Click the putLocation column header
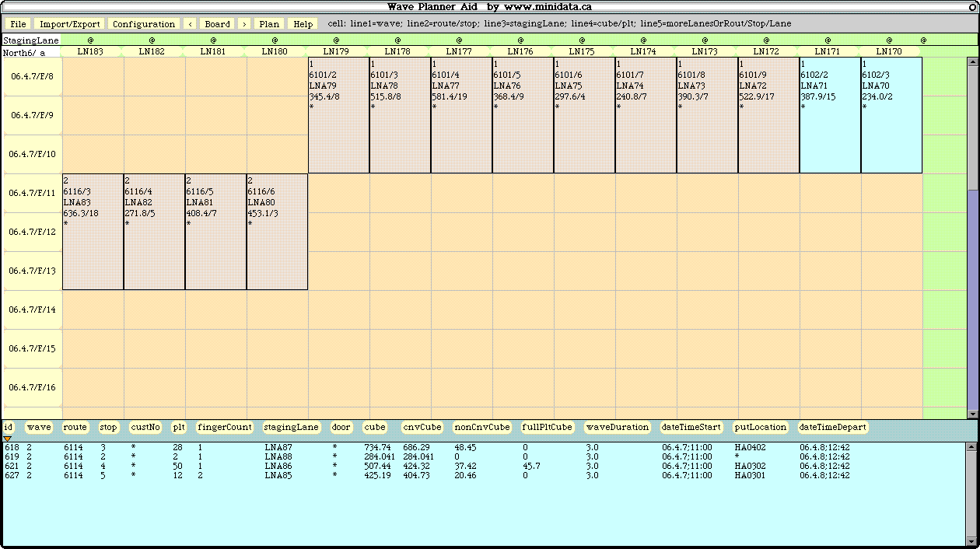 (x=761, y=427)
